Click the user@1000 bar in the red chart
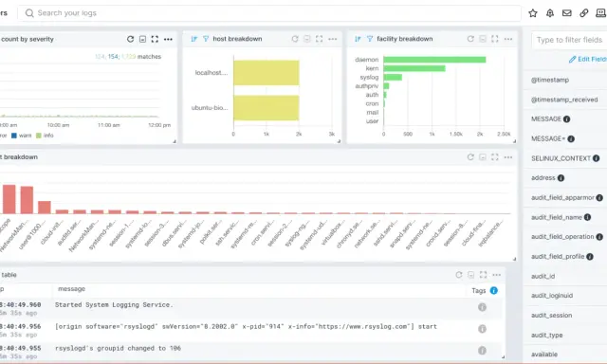607x364 pixels. point(45,208)
